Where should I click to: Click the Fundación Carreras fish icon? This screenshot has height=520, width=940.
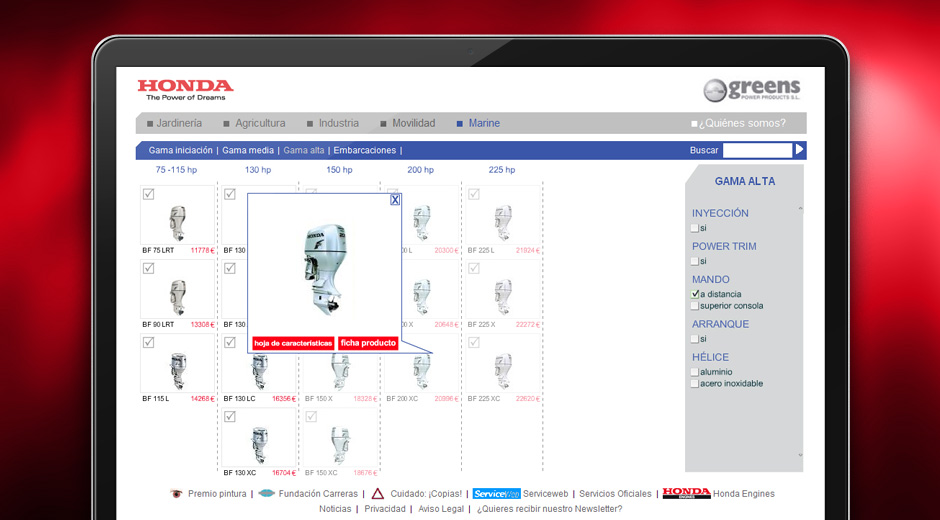point(267,494)
